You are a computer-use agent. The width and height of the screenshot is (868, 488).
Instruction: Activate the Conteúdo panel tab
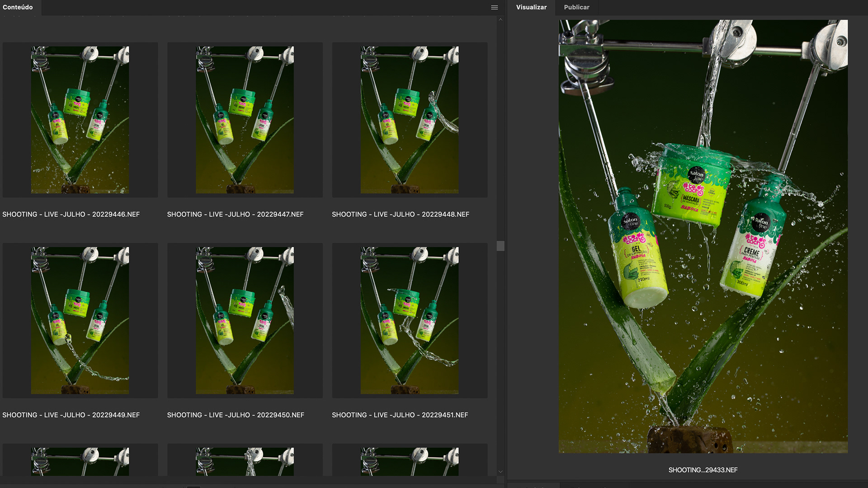(18, 7)
